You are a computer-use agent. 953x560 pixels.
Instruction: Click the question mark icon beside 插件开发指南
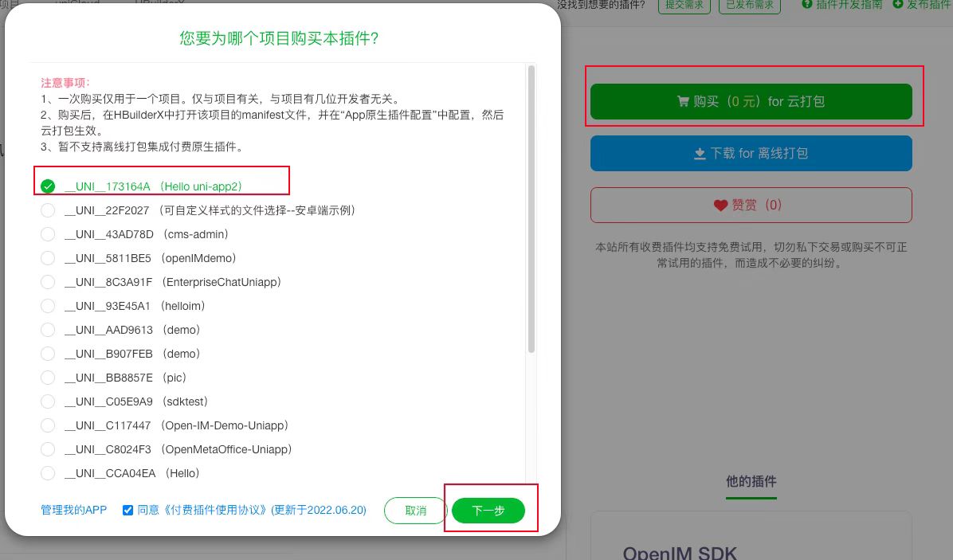[x=807, y=4]
